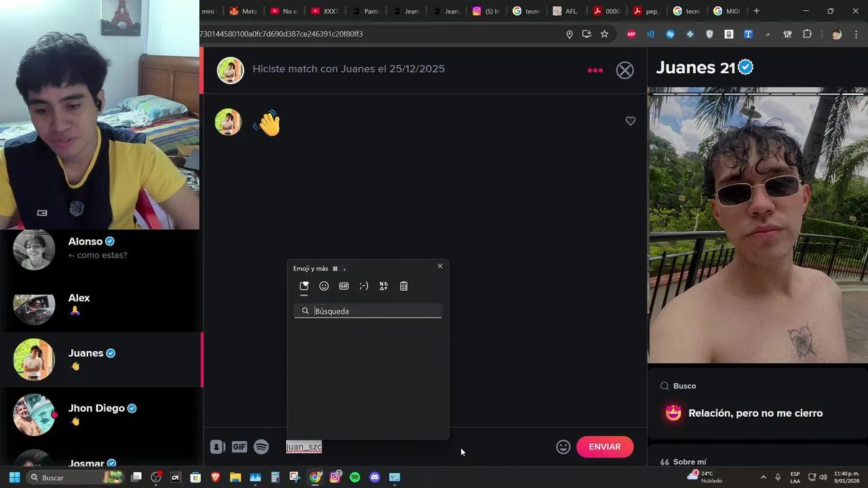Image resolution: width=868 pixels, height=488 pixels.
Task: Open Windows Start menu
Action: coord(14,477)
